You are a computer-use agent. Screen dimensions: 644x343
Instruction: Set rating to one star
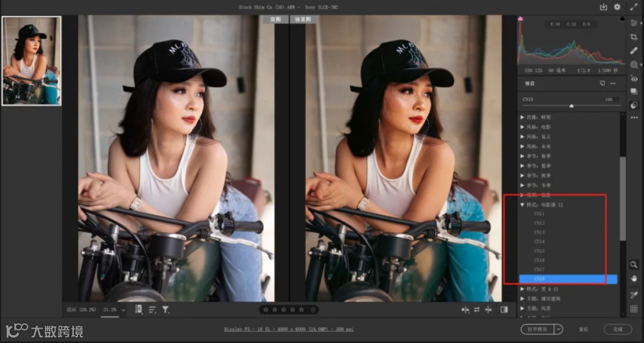pos(266,310)
